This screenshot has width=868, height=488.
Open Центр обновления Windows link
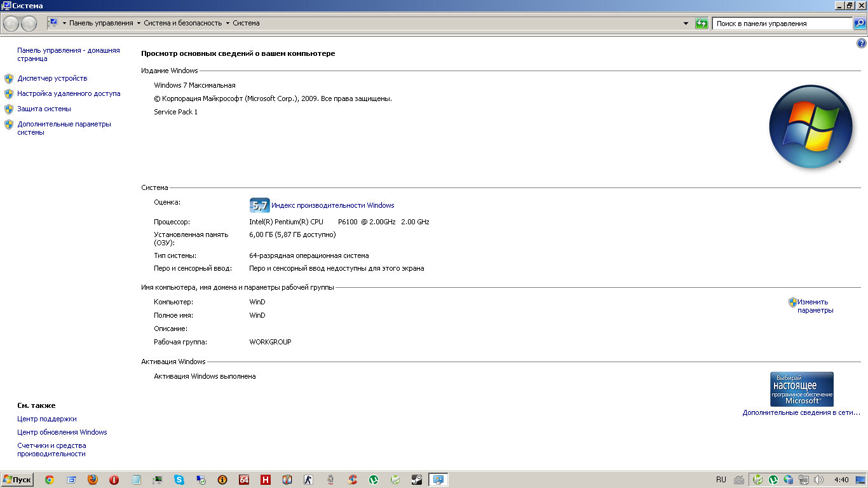point(62,433)
